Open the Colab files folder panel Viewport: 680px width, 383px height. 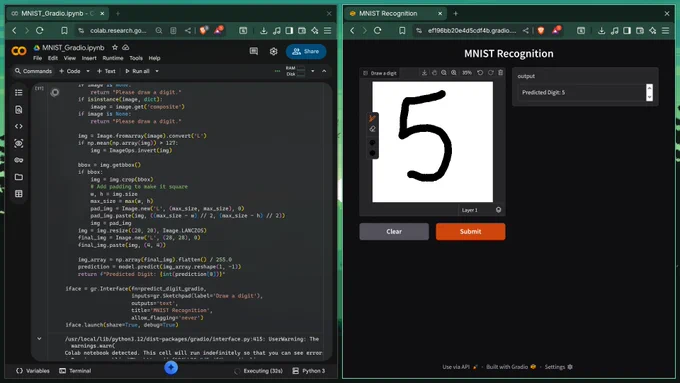(19, 177)
